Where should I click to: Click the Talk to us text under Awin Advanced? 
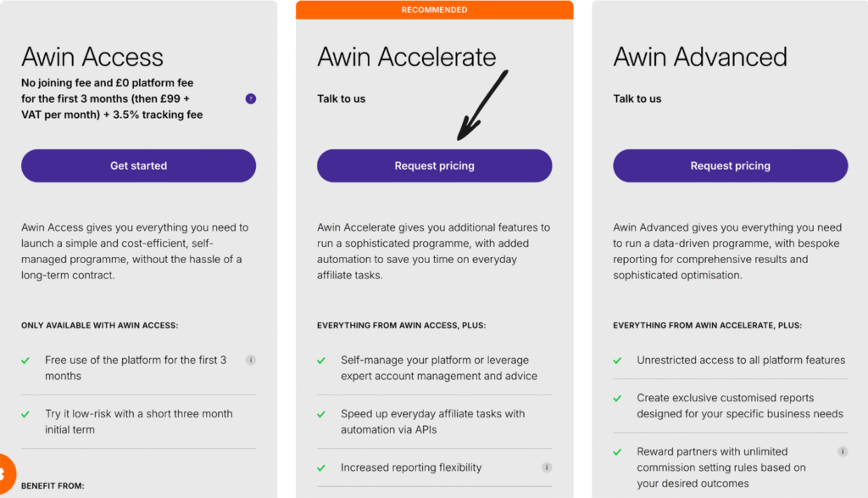(637, 98)
